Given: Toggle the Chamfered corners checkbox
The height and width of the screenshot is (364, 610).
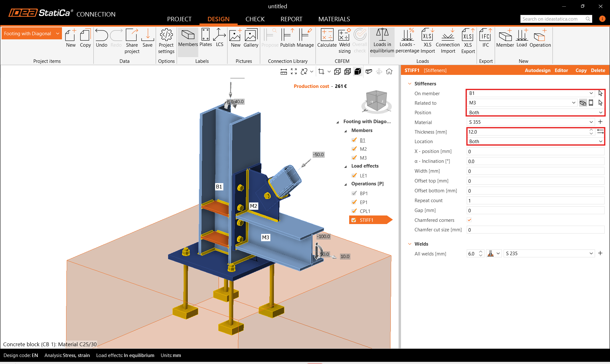Looking at the screenshot, I should click(469, 220).
